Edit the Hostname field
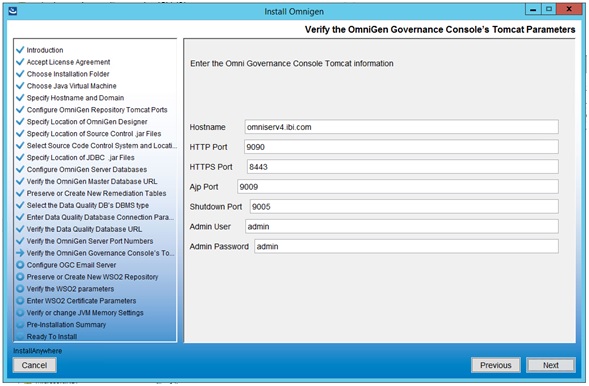This screenshot has width=589, height=386. (401, 127)
